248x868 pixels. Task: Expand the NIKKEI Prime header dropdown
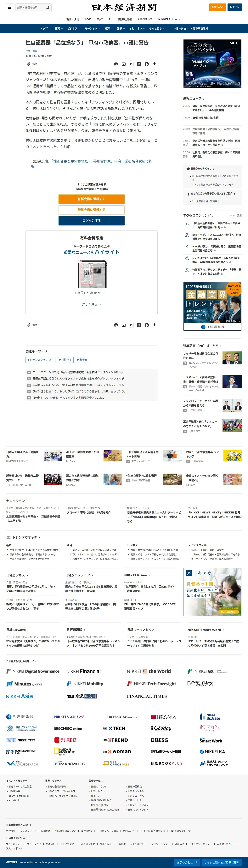[x=169, y=19]
